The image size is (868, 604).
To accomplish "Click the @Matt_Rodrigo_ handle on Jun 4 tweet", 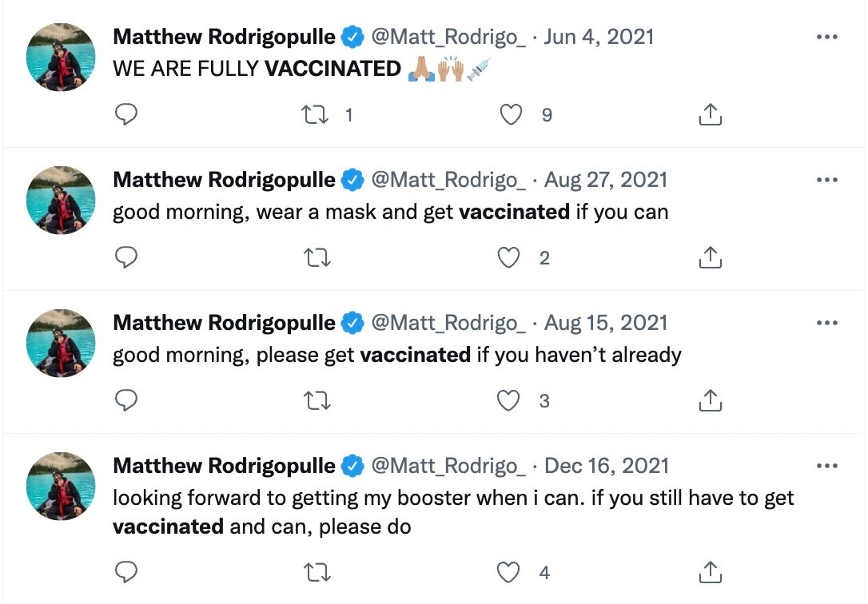I will pyautogui.click(x=448, y=37).
